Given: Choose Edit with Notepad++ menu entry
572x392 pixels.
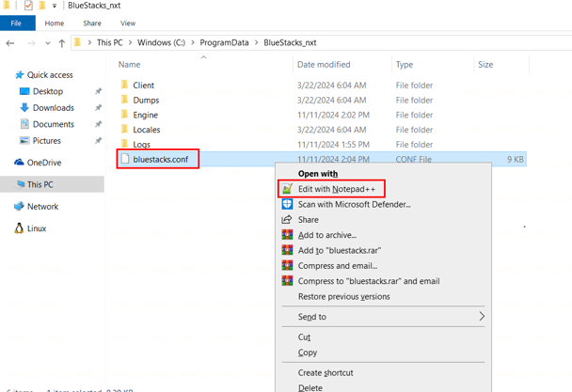Looking at the screenshot, I should [x=331, y=189].
